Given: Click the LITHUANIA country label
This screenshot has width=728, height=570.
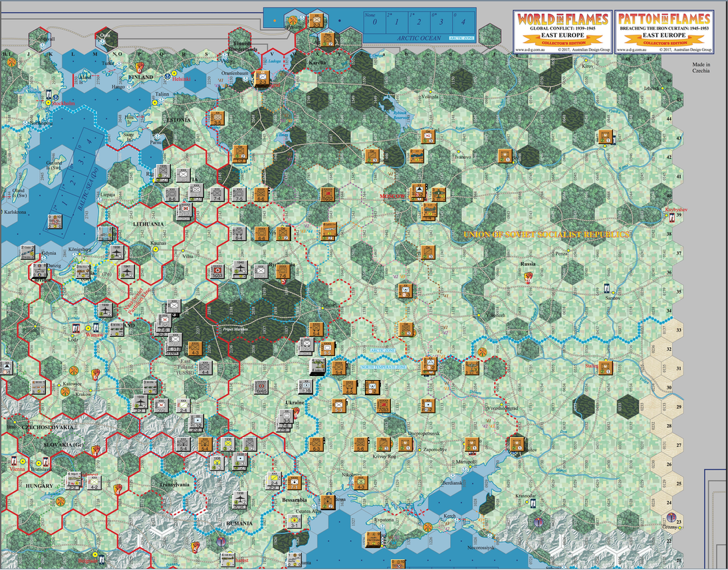Looking at the screenshot, I should point(148,224).
